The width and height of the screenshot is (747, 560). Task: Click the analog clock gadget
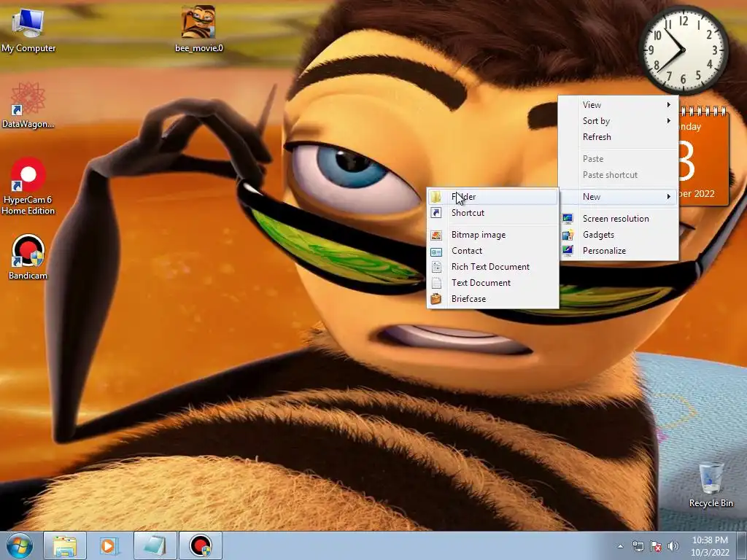pyautogui.click(x=683, y=50)
